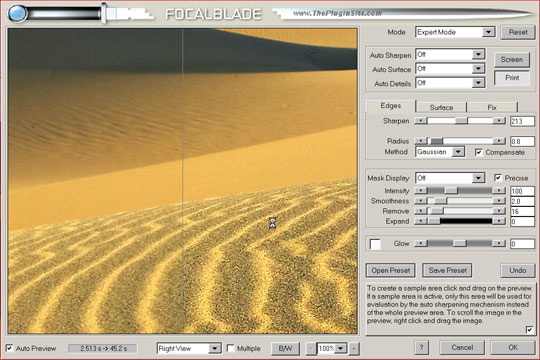The width and height of the screenshot is (540, 360).
Task: Toggle B/W preview button
Action: click(x=285, y=348)
